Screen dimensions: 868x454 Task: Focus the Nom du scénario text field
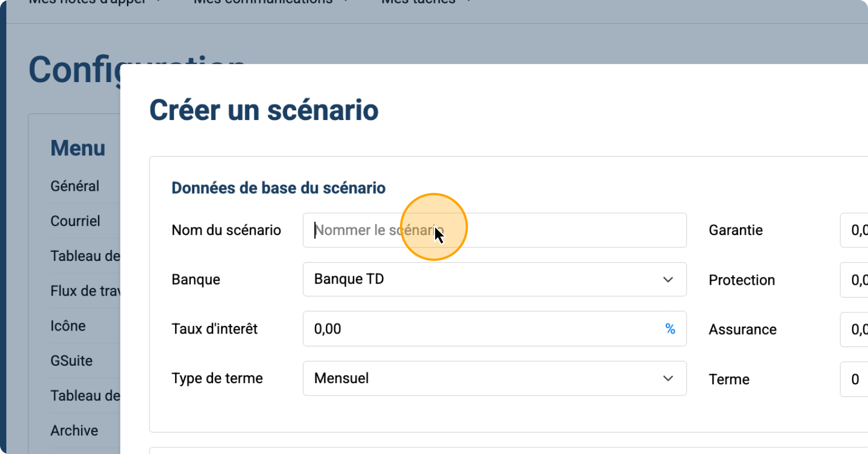[494, 230]
